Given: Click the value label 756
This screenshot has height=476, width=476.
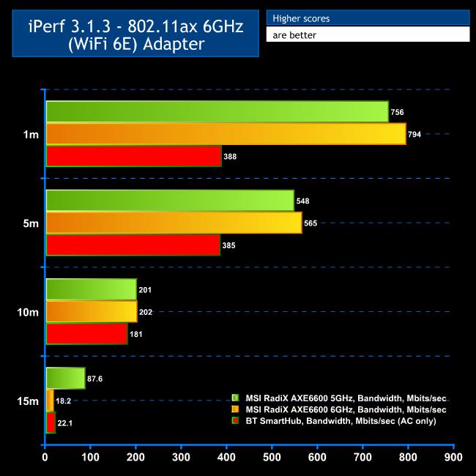Looking at the screenshot, I should pyautogui.click(x=398, y=112).
